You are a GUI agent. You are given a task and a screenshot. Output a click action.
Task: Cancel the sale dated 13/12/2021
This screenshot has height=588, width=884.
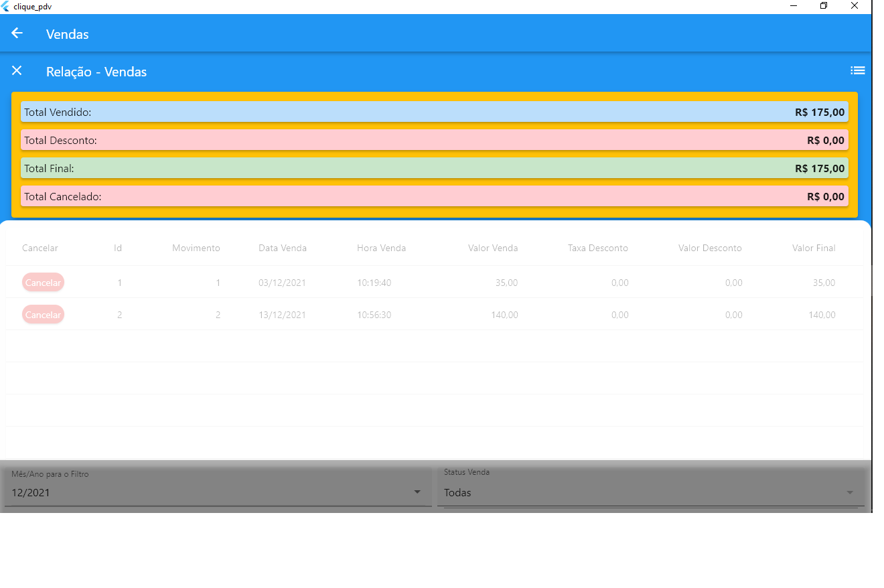(43, 315)
